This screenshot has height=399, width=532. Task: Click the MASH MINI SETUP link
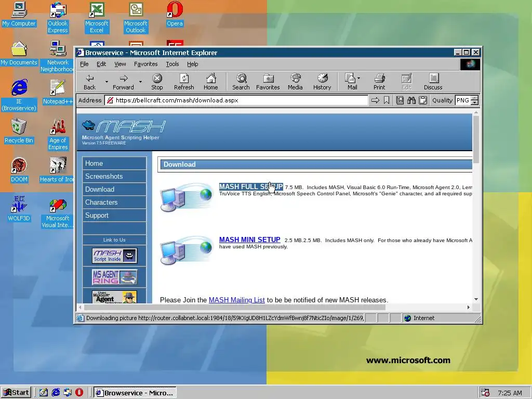click(250, 240)
